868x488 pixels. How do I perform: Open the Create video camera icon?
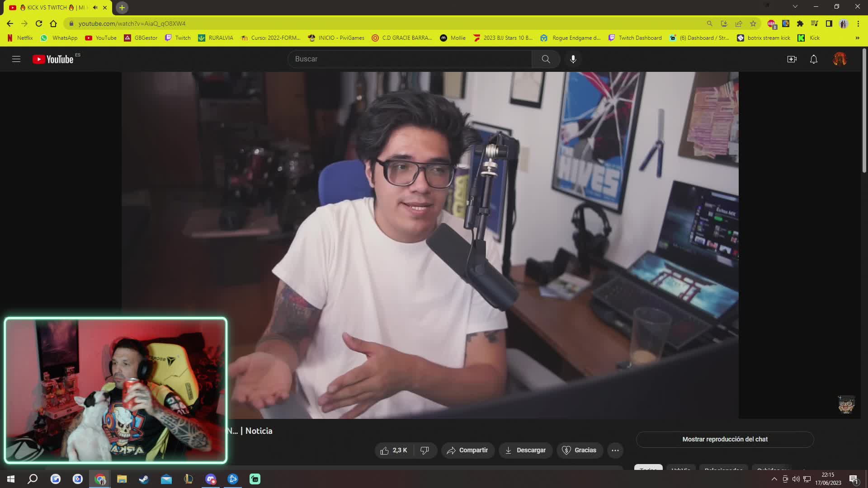click(x=792, y=59)
